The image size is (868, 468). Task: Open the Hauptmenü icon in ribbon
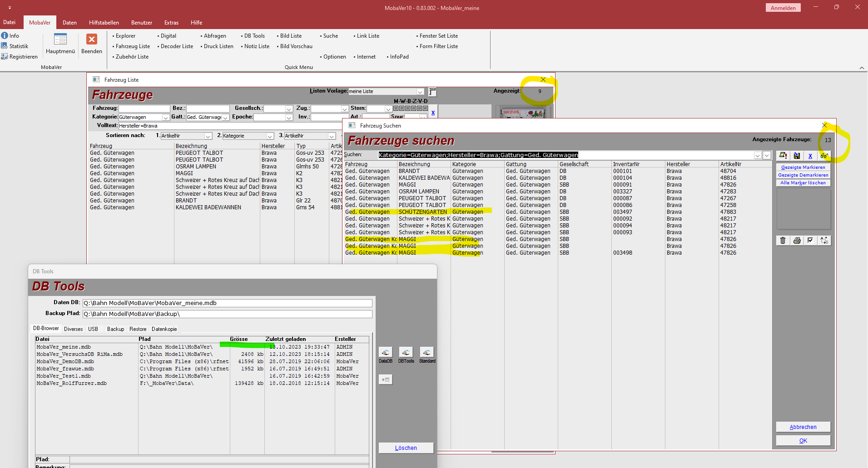[60, 43]
